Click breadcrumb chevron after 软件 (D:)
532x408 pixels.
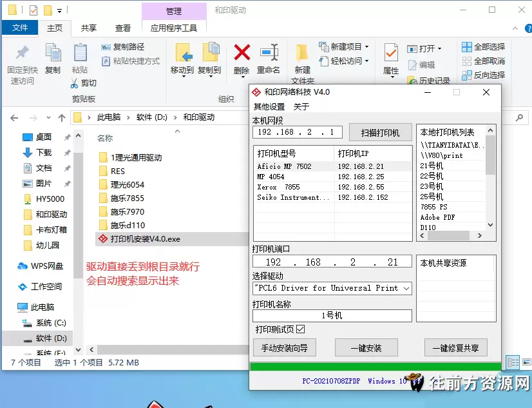coord(175,118)
